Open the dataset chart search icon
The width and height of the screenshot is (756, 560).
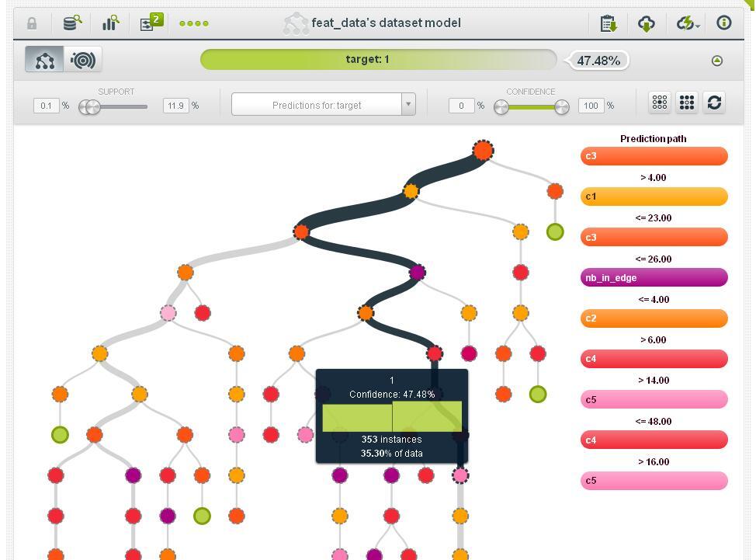pyautogui.click(x=110, y=23)
